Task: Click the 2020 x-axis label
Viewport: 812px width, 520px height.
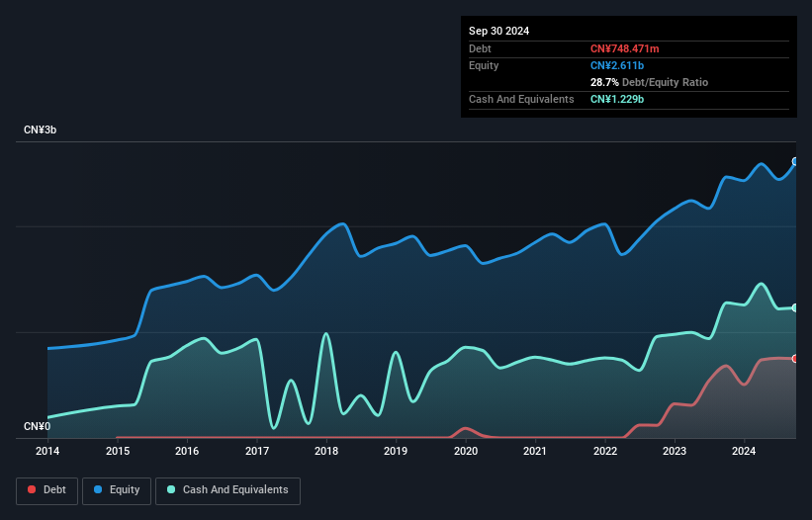Action: [466, 451]
